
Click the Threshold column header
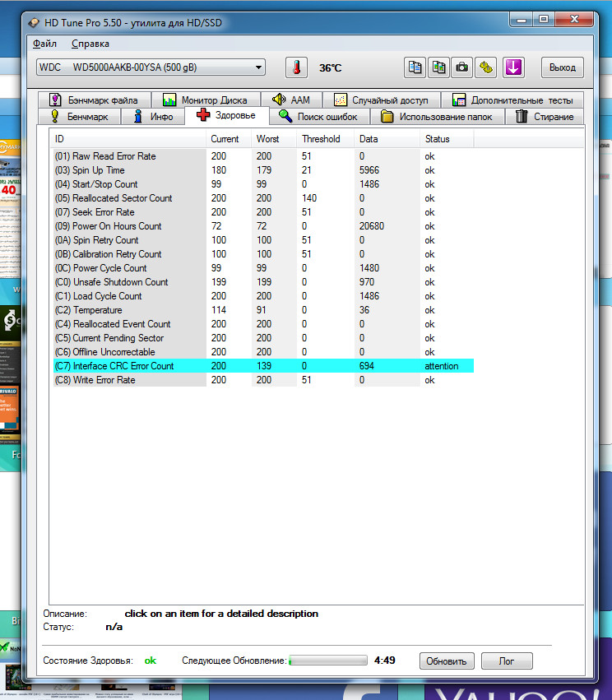click(x=326, y=139)
